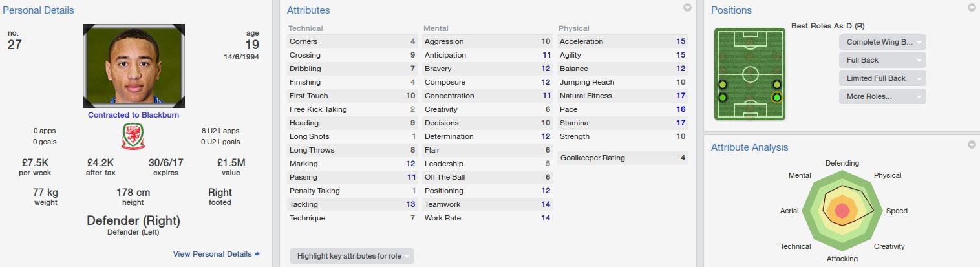
Task: Select the left defender position dot
Action: (723, 98)
